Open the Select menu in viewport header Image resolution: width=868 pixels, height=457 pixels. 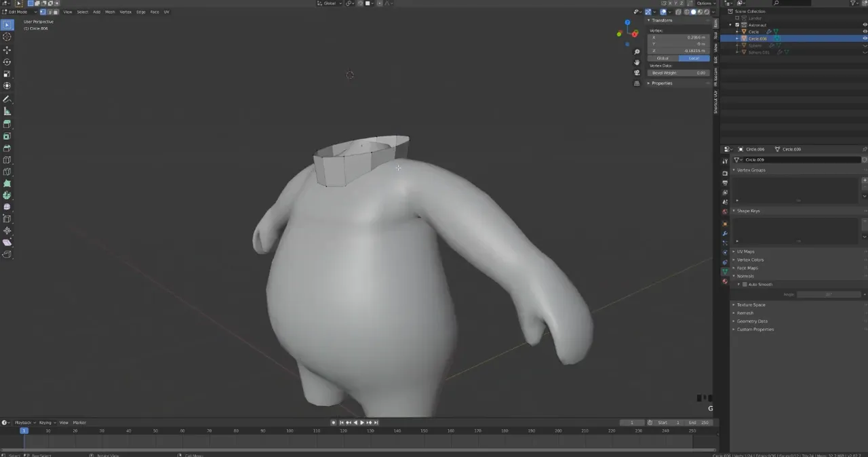(82, 12)
